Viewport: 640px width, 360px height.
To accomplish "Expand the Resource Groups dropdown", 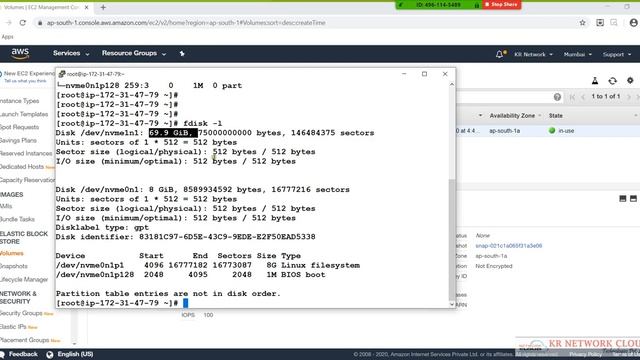I will coord(134,53).
